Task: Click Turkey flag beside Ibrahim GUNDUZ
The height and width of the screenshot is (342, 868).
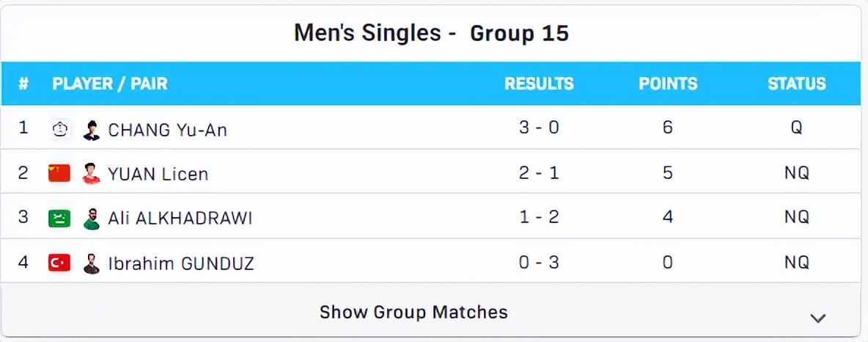Action: point(59,262)
